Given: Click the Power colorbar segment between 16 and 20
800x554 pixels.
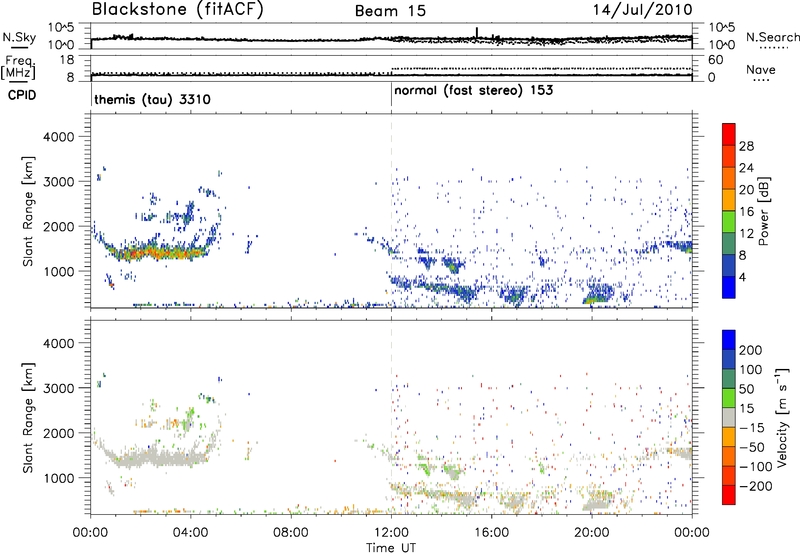Looking at the screenshot, I should tap(729, 200).
